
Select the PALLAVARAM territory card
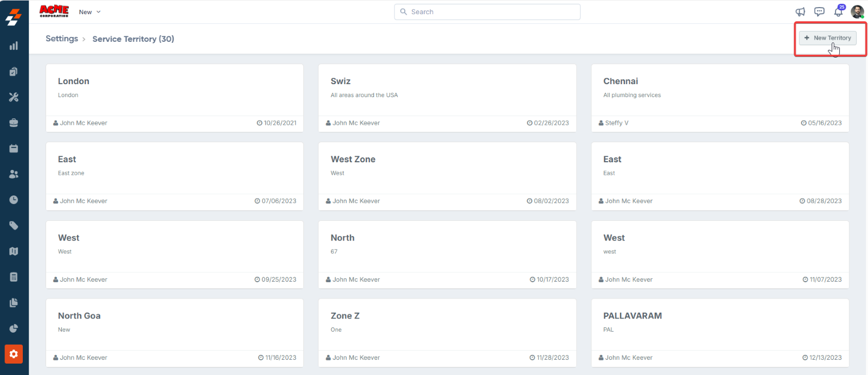click(x=719, y=324)
